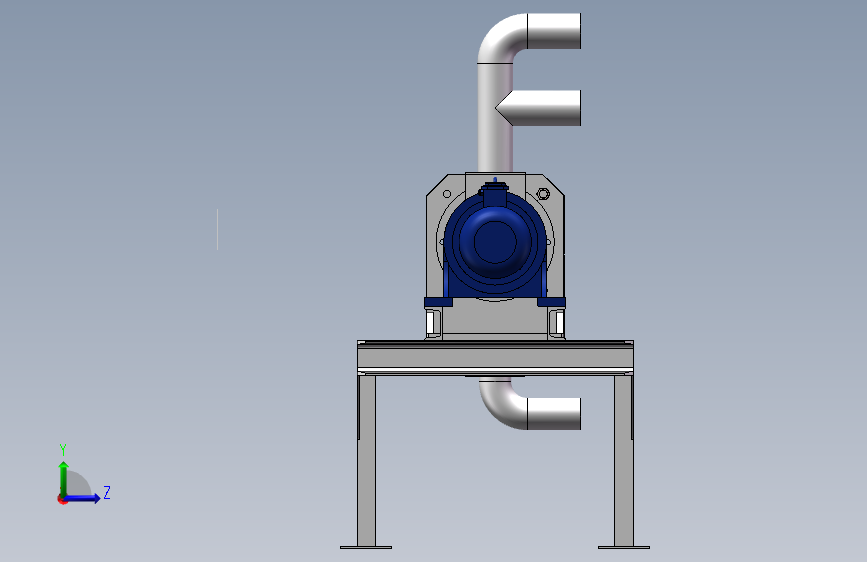Screen dimensions: 867x562
Task: Select the left table leg
Action: 366,460
